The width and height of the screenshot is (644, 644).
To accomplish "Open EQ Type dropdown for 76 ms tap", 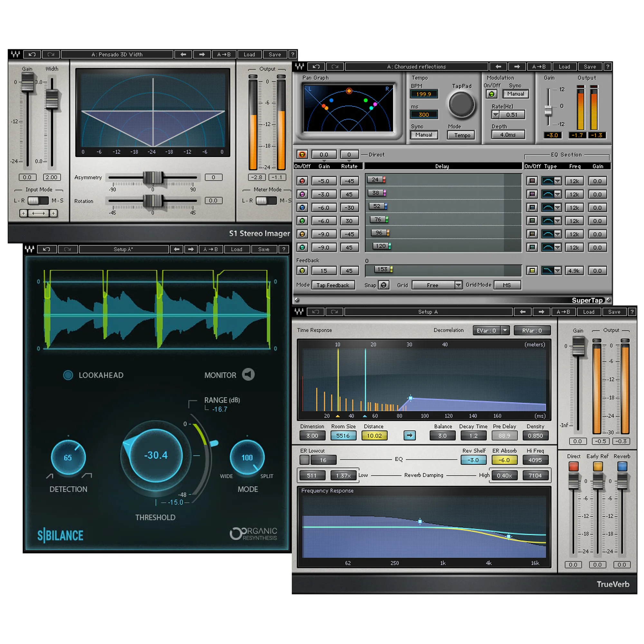I will point(557,221).
